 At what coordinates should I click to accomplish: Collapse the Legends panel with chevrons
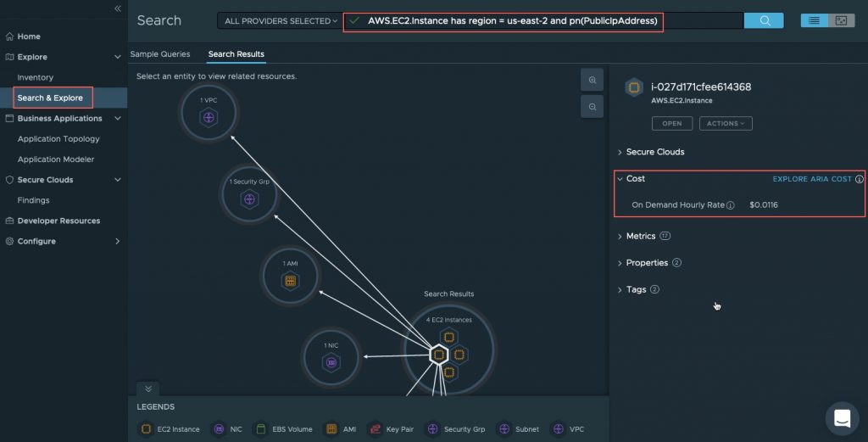(147, 389)
